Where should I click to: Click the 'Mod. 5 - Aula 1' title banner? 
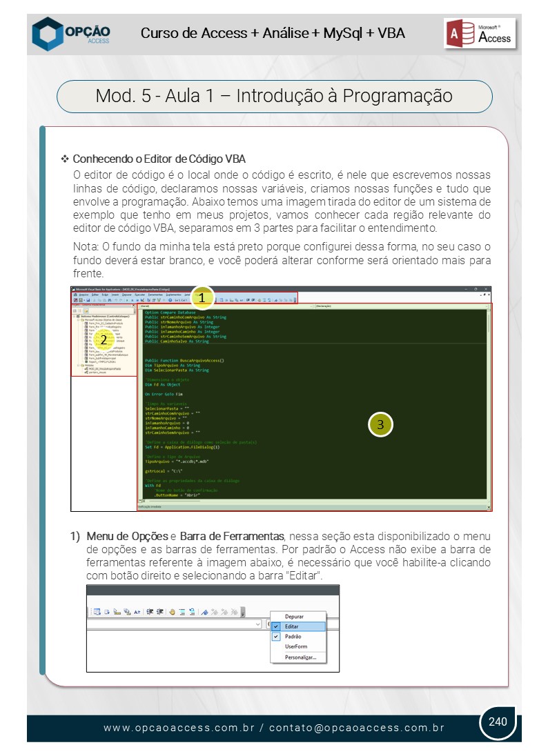[x=275, y=96]
